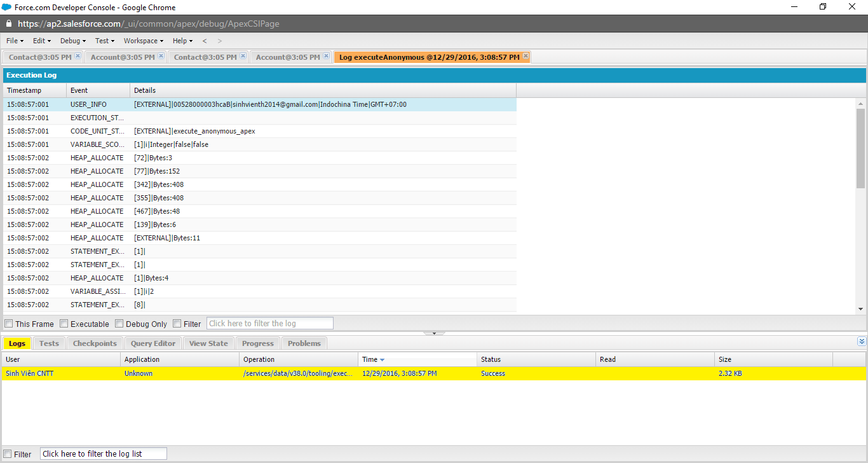Collapse the Logs panel with double-chevron icon

tap(862, 342)
